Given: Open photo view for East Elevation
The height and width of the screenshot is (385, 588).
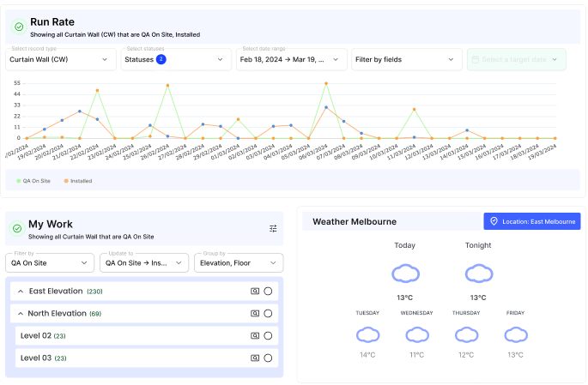Looking at the screenshot, I should tap(255, 291).
